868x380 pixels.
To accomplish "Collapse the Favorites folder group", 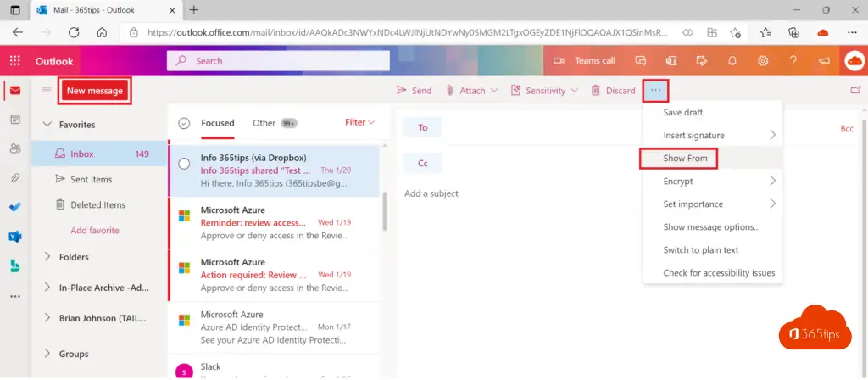I will pyautogui.click(x=47, y=125).
